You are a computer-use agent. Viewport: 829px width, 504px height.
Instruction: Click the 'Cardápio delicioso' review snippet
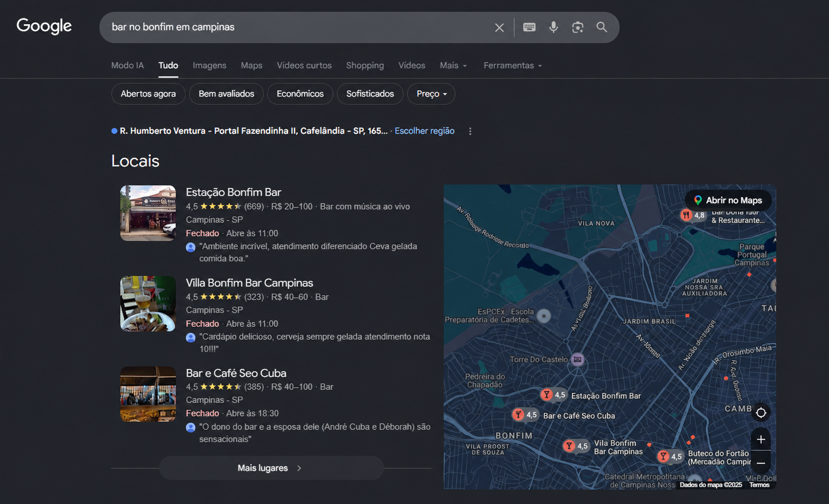[x=314, y=343]
